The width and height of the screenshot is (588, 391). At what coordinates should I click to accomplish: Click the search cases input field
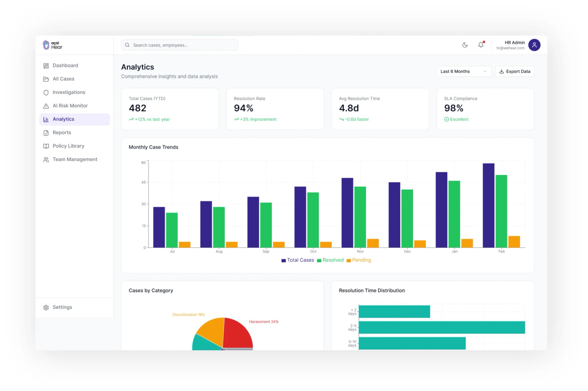(179, 45)
